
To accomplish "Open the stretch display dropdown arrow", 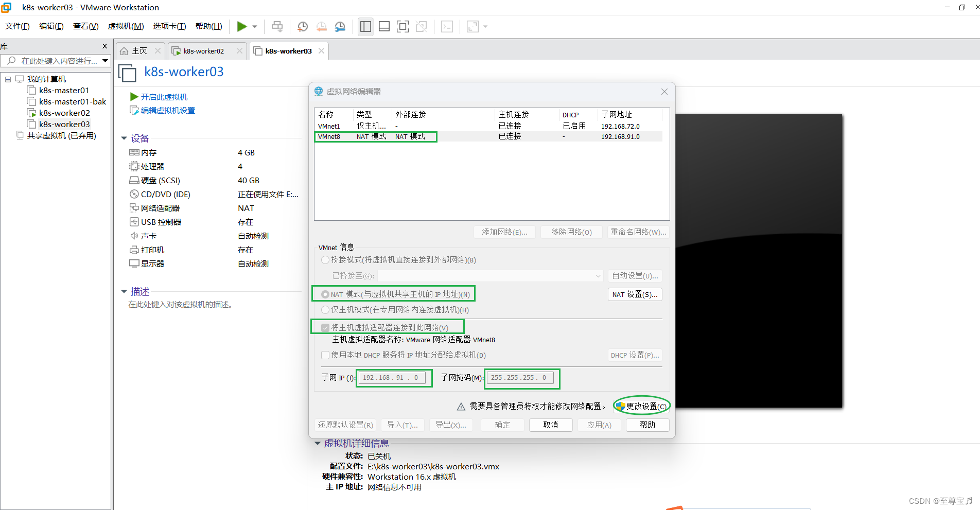I will [485, 27].
